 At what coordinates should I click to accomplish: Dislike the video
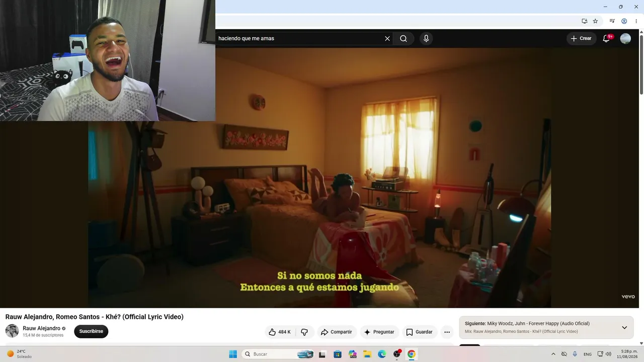304,332
